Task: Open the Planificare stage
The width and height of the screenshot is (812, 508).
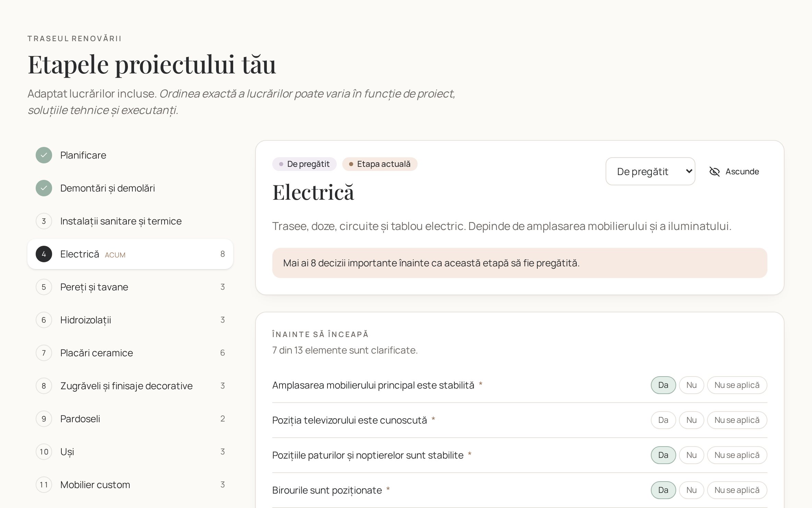Action: [130, 155]
